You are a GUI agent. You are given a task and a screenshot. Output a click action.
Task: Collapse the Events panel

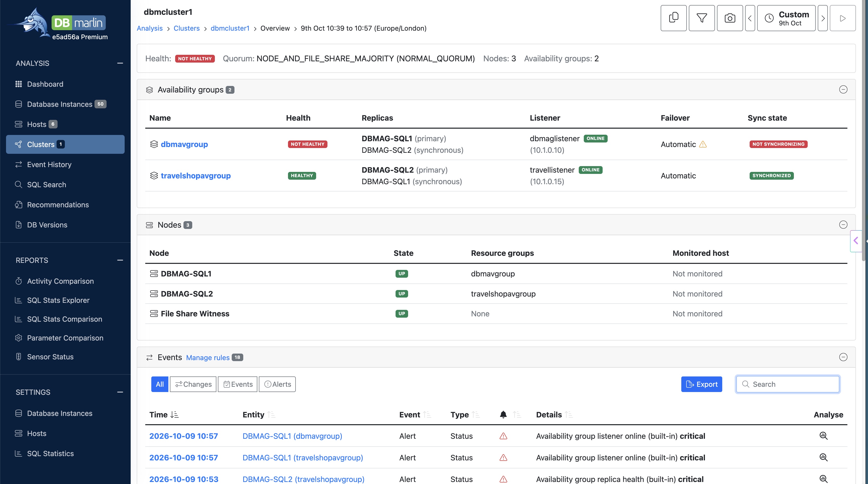click(x=843, y=357)
